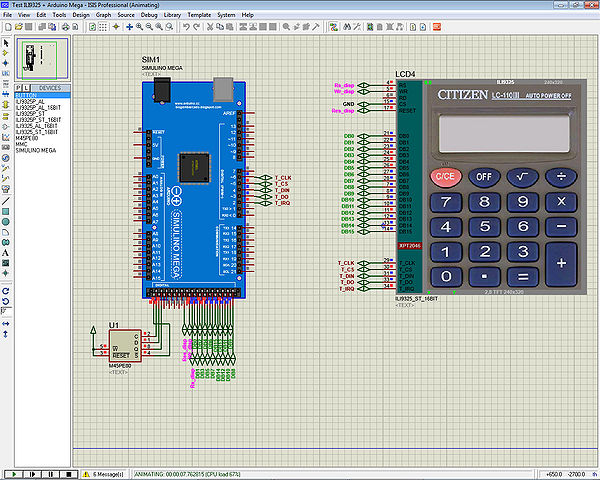Open the System menu

coord(226,15)
